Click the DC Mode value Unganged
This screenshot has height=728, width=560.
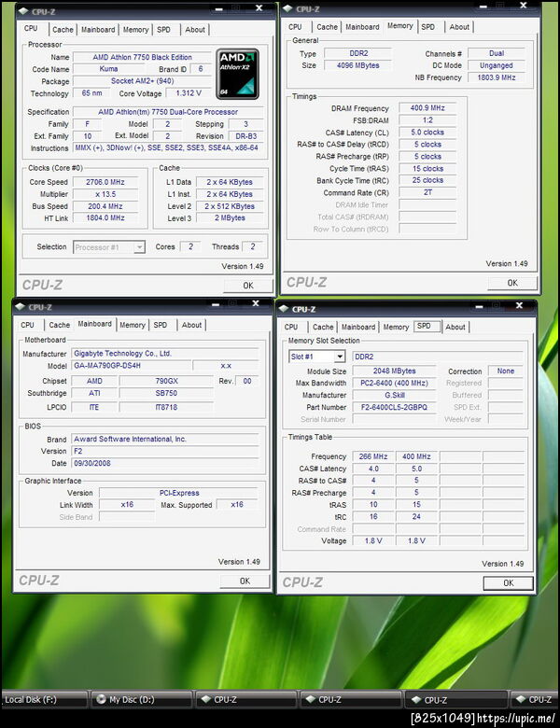click(x=497, y=65)
